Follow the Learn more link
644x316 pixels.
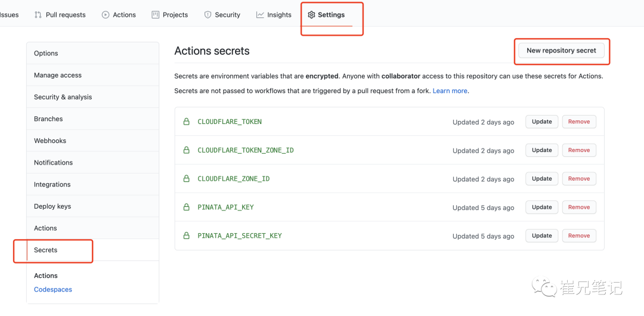tap(450, 91)
